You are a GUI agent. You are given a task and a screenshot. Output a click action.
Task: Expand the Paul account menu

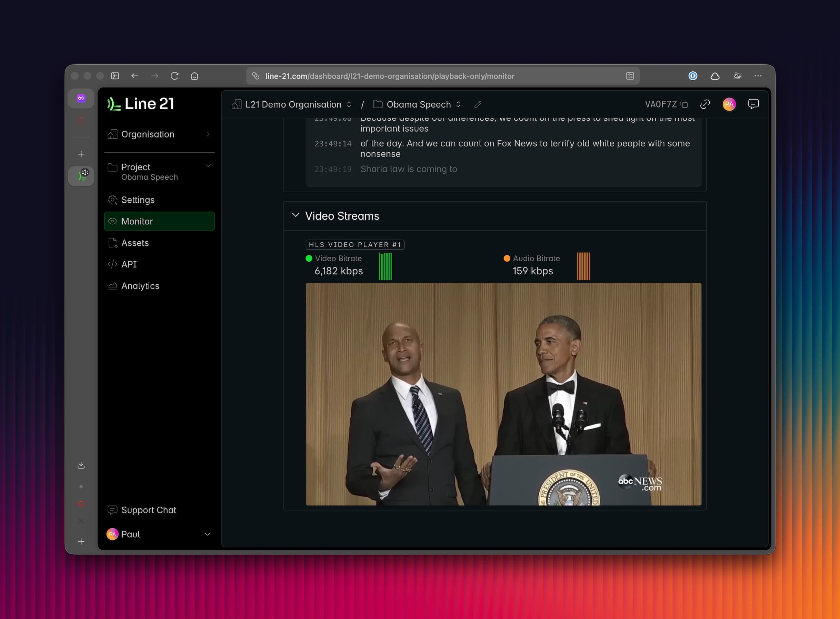point(207,534)
